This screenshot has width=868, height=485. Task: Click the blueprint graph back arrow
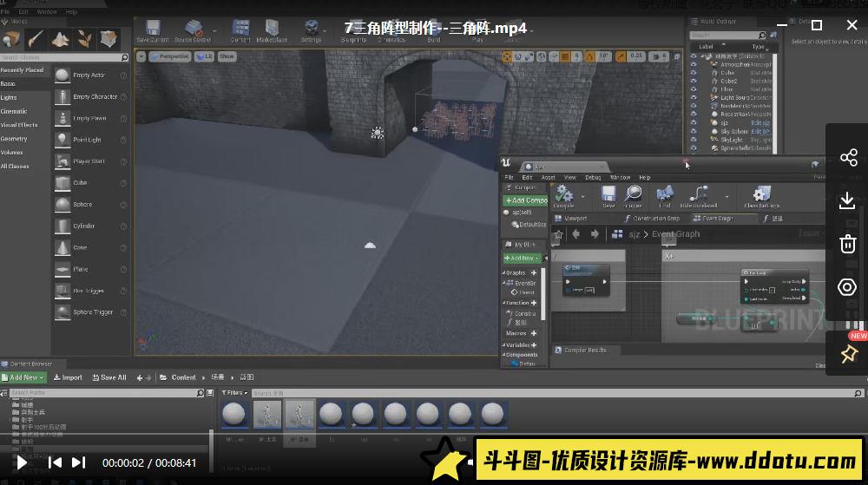[575, 234]
